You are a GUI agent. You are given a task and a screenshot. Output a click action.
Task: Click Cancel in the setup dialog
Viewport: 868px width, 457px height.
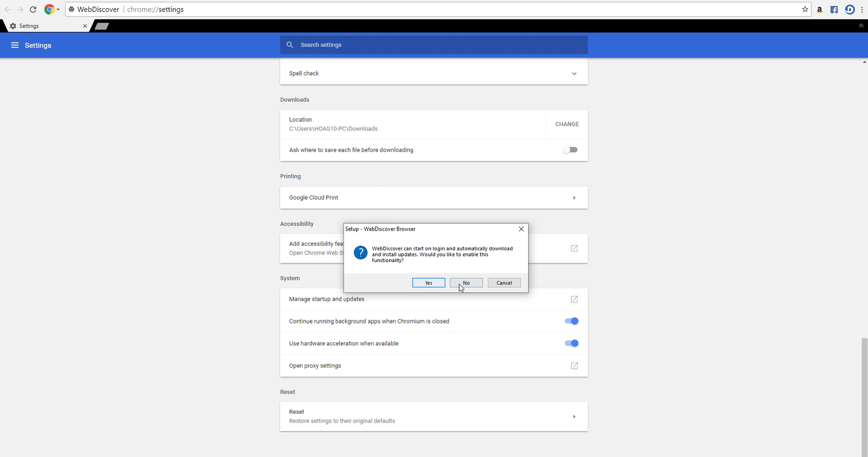pos(504,283)
